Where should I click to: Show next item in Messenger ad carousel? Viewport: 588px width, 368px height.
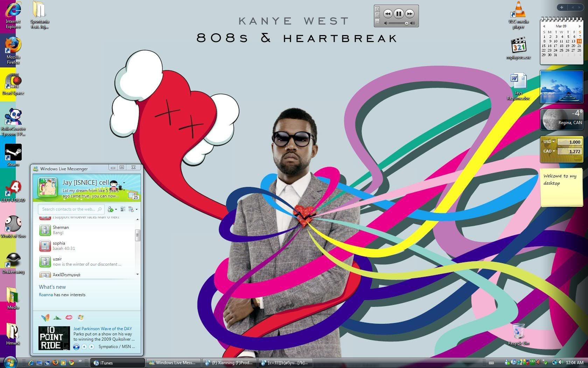pos(91,347)
